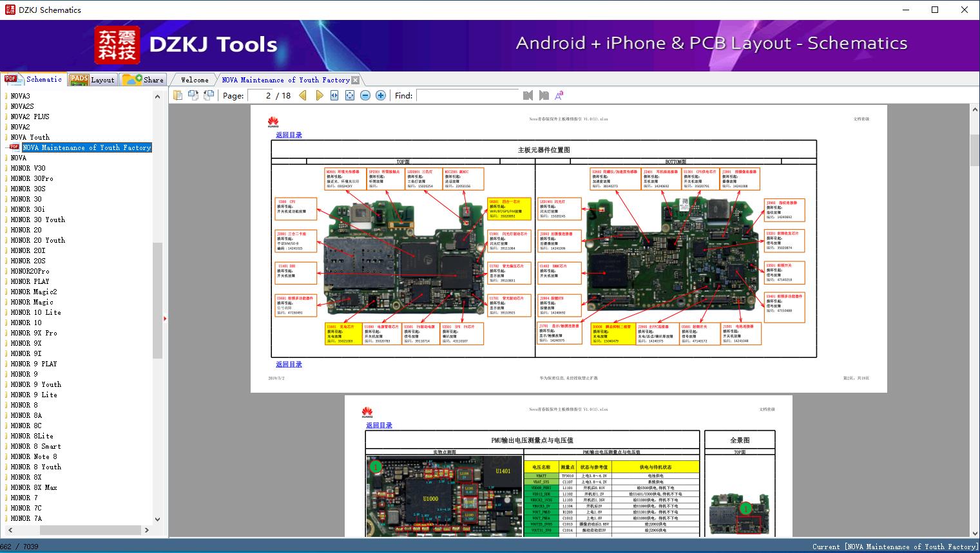
Task: Expand the NOVA2 PLUS folder
Action: pos(30,117)
